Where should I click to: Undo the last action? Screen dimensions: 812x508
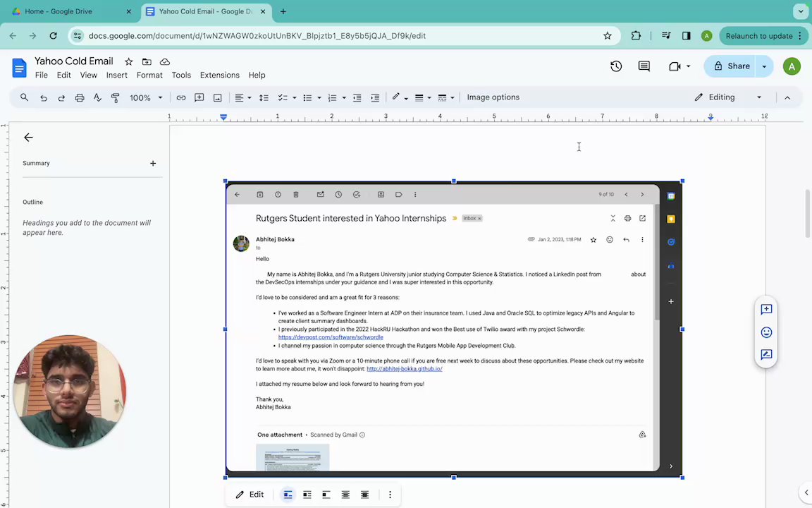(44, 97)
